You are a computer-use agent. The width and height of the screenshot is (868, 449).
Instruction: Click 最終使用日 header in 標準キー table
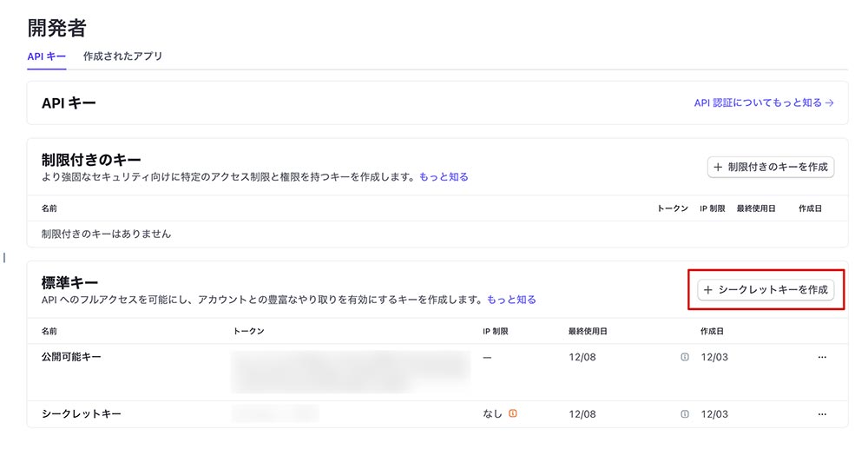[588, 331]
